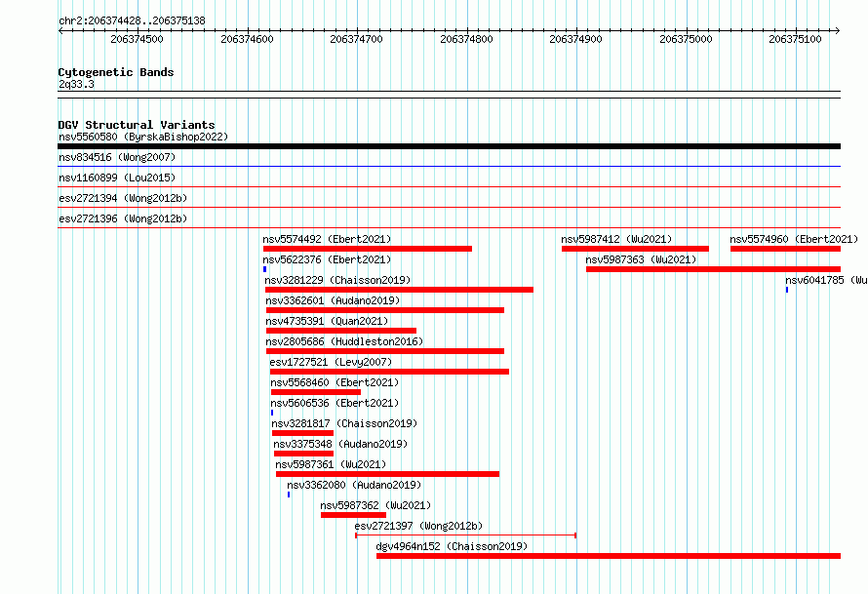The height and width of the screenshot is (594, 868).
Task: Select the red bar under nsv5987412
Action: pyautogui.click(x=635, y=249)
